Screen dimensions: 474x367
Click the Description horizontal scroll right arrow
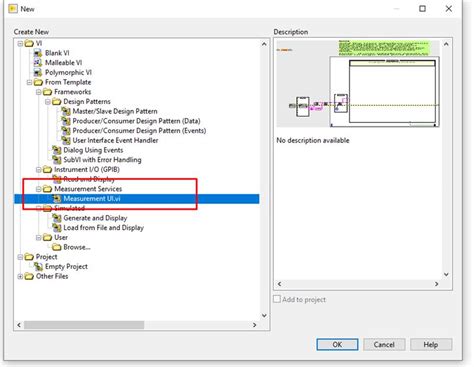437,284
